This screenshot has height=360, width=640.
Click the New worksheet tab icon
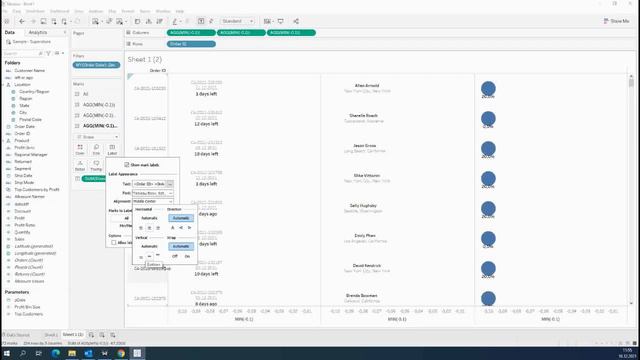[x=91, y=335]
